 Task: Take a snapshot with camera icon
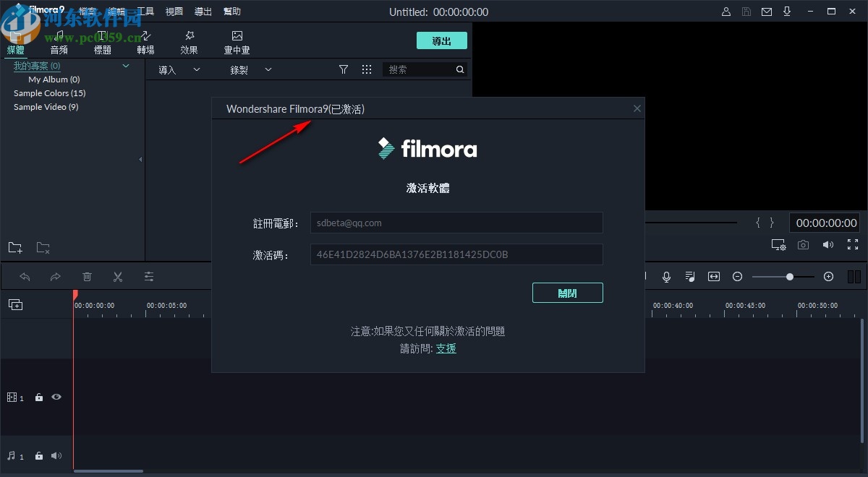tap(804, 245)
